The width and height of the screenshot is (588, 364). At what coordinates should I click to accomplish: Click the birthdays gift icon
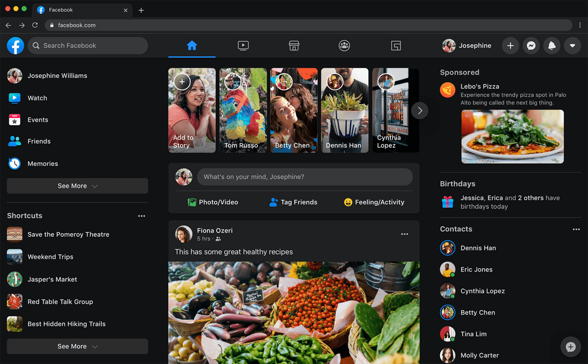tap(447, 202)
